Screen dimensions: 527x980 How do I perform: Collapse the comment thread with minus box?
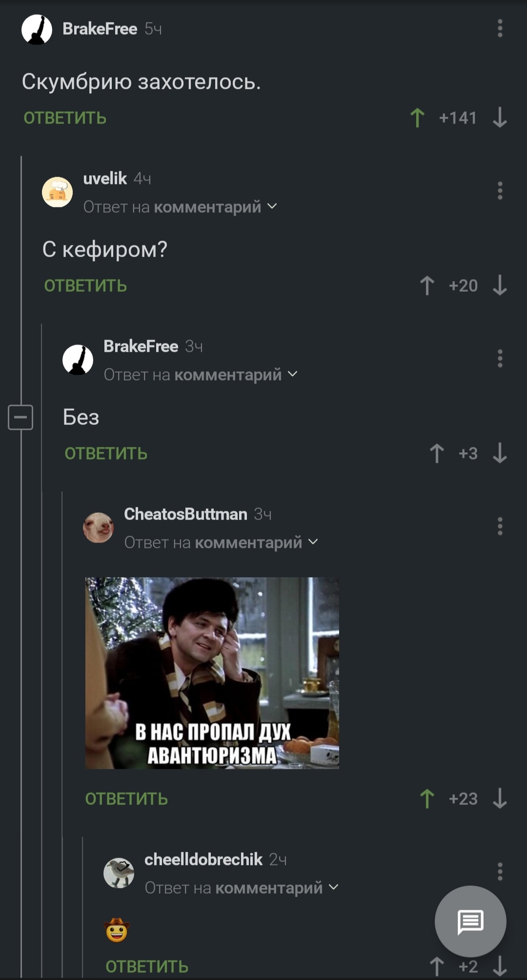coord(20,418)
